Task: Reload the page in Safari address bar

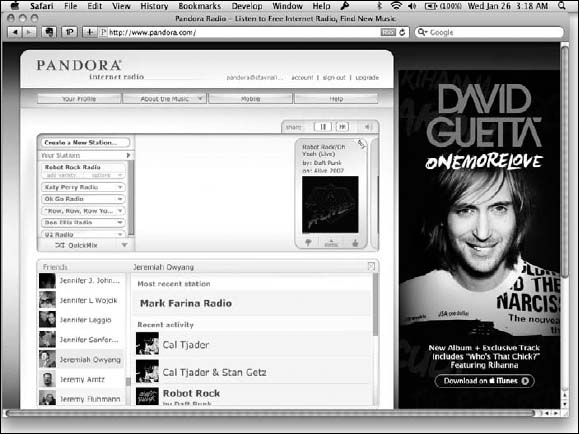Action: [402, 33]
